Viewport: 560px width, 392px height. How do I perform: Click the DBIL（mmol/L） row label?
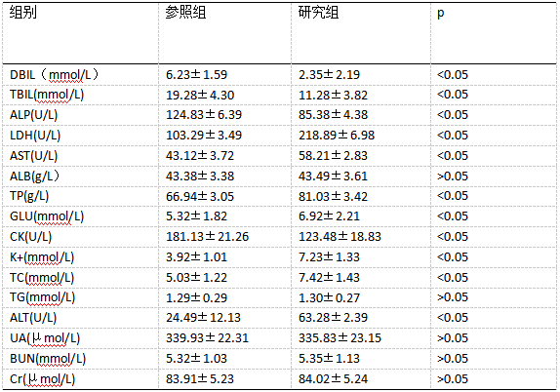coord(55,75)
